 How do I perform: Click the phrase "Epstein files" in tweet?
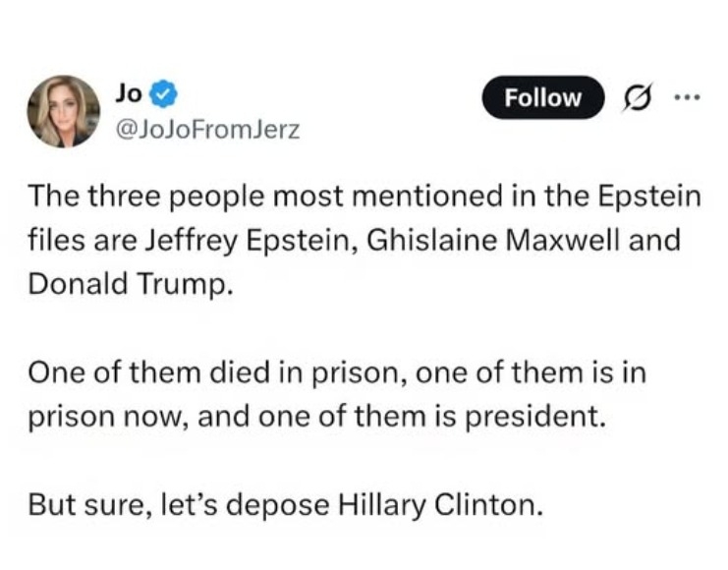pos(629,196)
